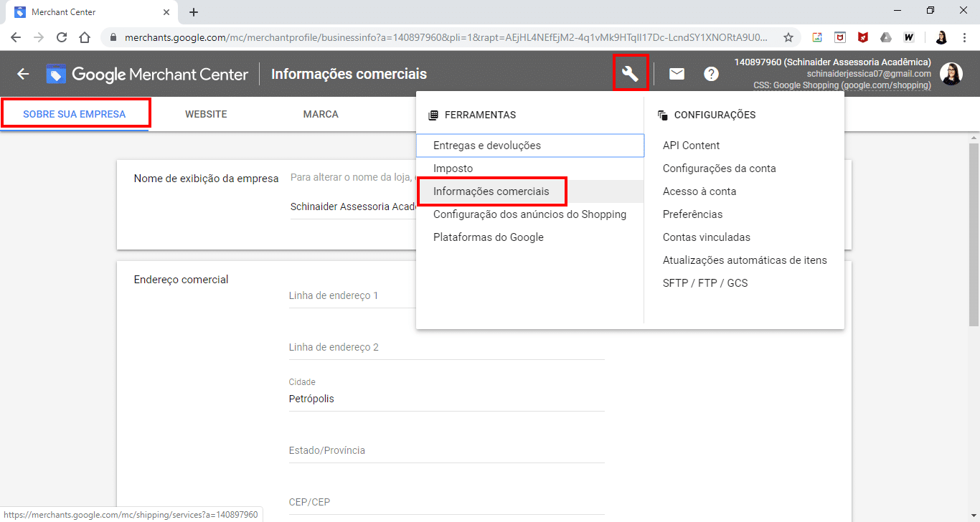Click the Cidade field with Petrópolis
Viewport: 980px width, 522px height.
446,399
